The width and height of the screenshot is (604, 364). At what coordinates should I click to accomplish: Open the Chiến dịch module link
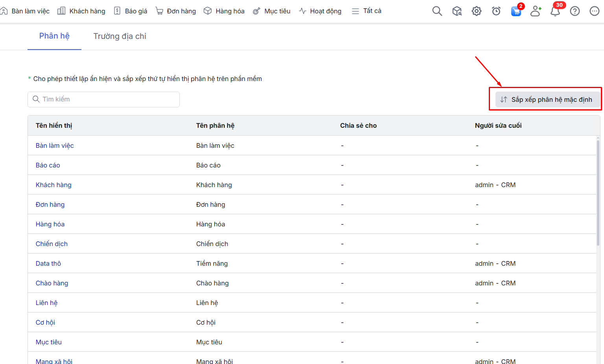52,244
